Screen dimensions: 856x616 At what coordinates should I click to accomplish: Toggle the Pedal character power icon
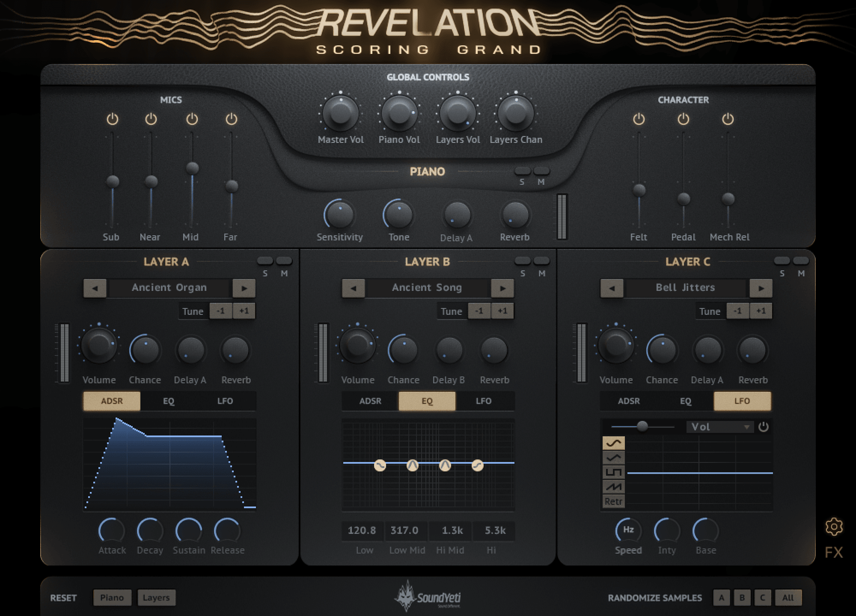tap(683, 119)
